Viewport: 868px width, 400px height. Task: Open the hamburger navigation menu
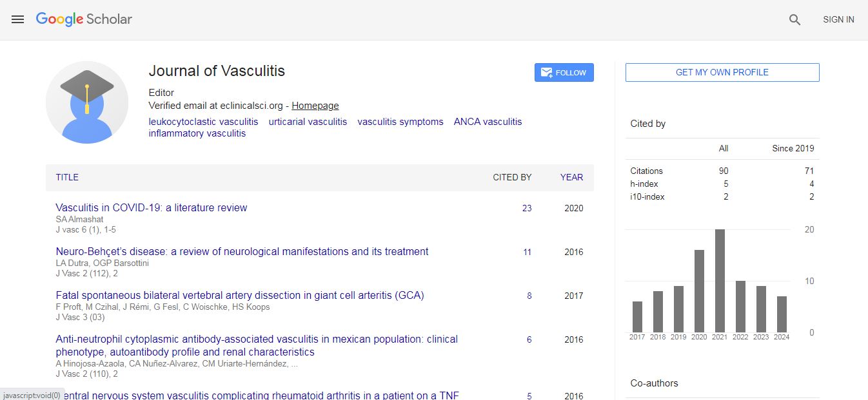point(18,19)
